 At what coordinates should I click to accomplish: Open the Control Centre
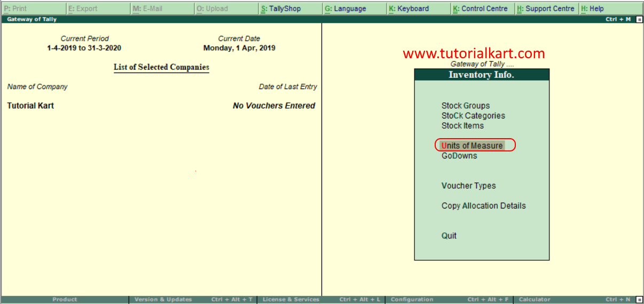[483, 9]
